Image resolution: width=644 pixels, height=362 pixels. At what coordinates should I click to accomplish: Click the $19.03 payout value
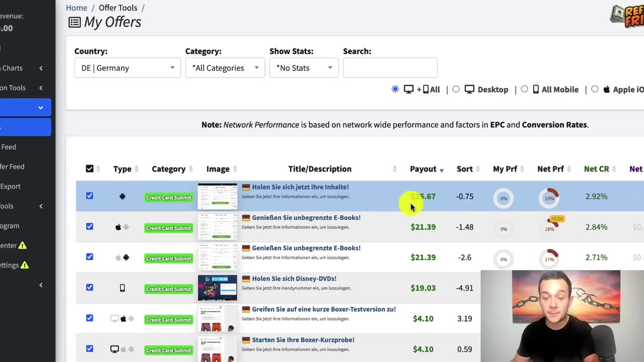(423, 288)
